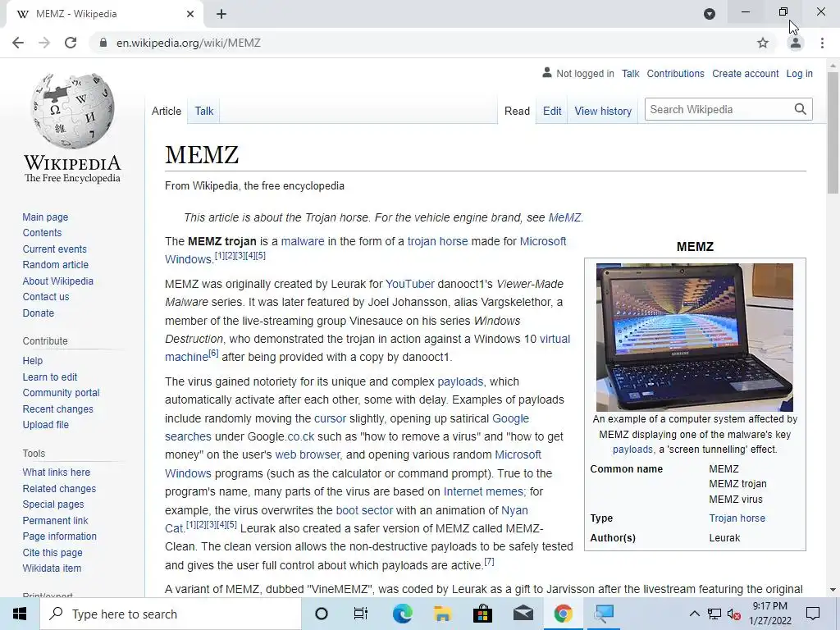The width and height of the screenshot is (840, 630).
Task: Click the Chrome taskbar icon
Action: tap(563, 614)
